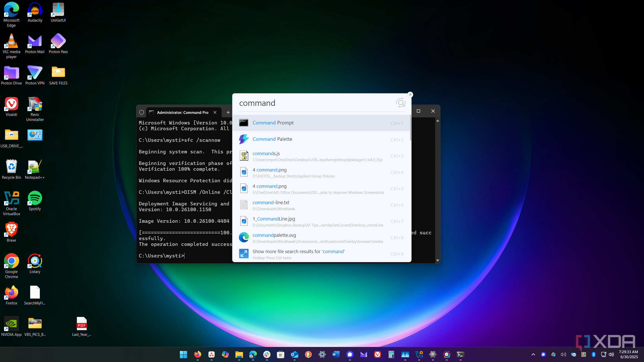Select the USB_DRIVE folder on desktop
Image resolution: width=644 pixels, height=362 pixels.
point(11,138)
